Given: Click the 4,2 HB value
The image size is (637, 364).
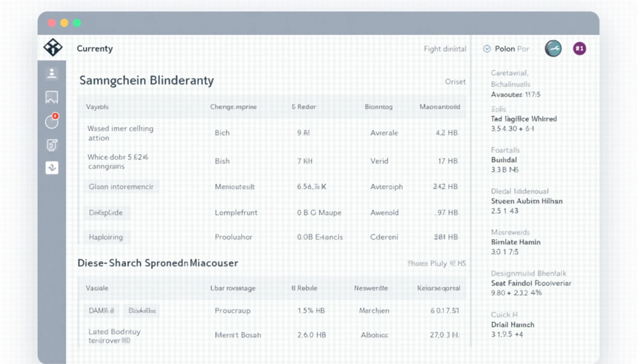Looking at the screenshot, I should 446,133.
